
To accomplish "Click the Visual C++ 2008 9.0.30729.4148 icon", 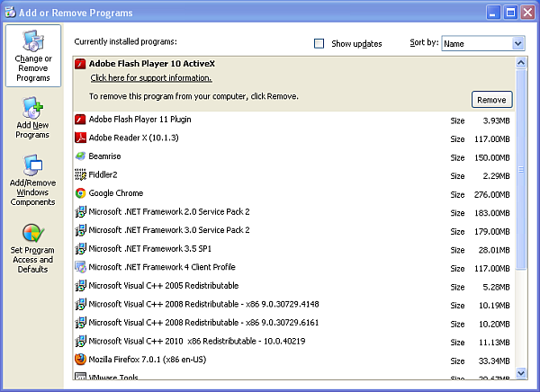I will click(80, 304).
